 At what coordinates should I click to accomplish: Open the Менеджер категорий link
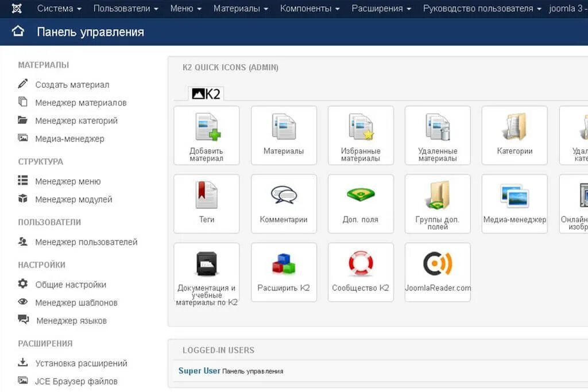point(76,121)
